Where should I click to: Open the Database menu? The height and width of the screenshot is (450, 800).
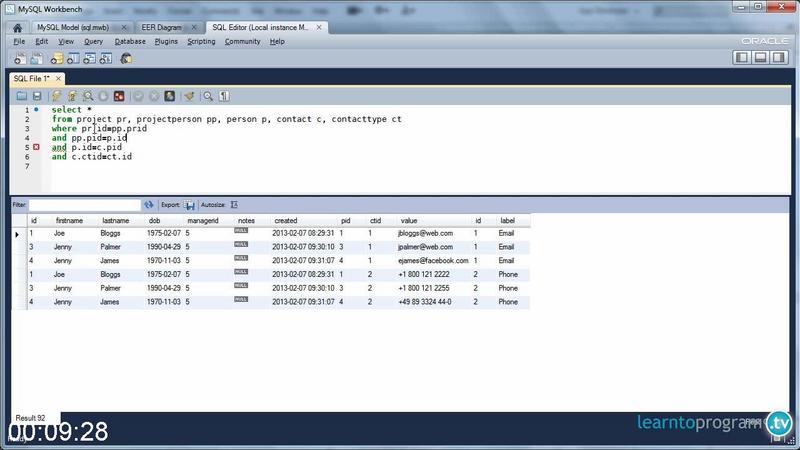point(130,41)
